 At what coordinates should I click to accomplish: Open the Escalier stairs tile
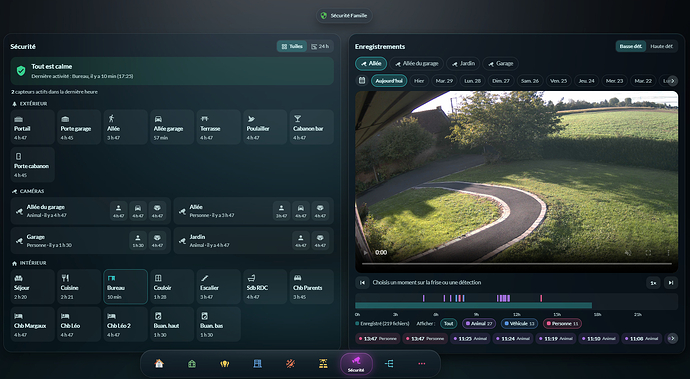(x=219, y=287)
